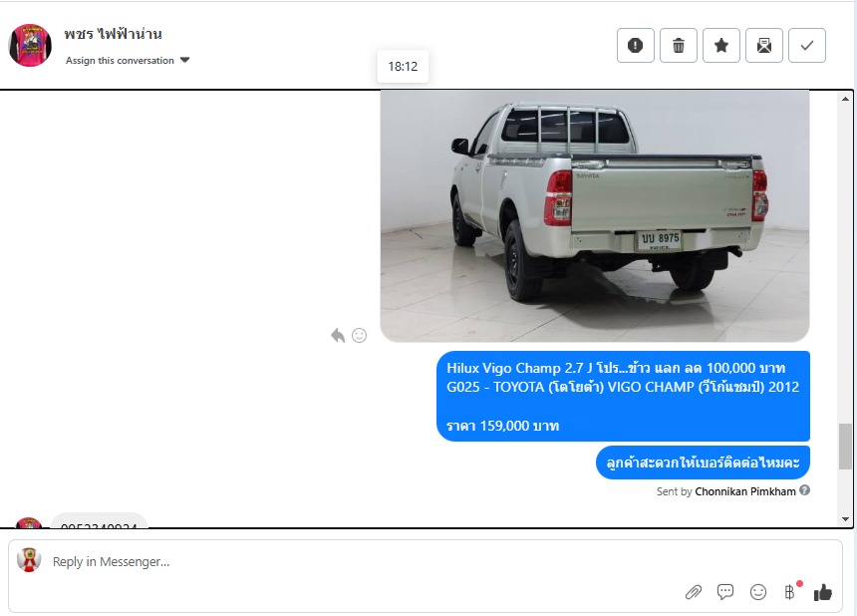
Task: Send a thumbs-up like
Action: 822,592
